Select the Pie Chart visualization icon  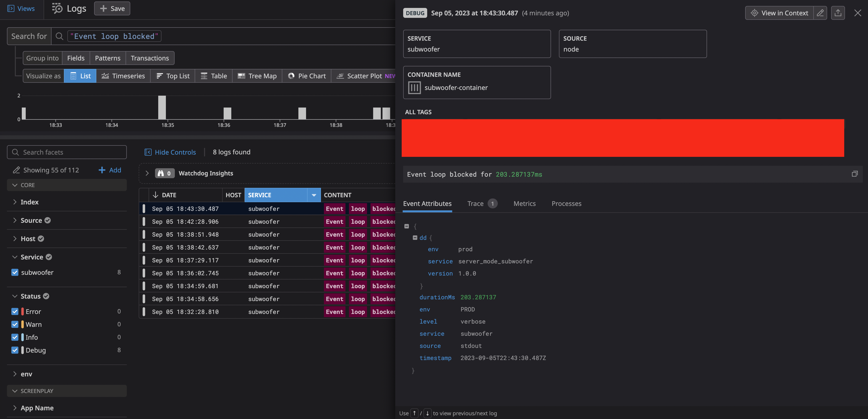(x=292, y=76)
